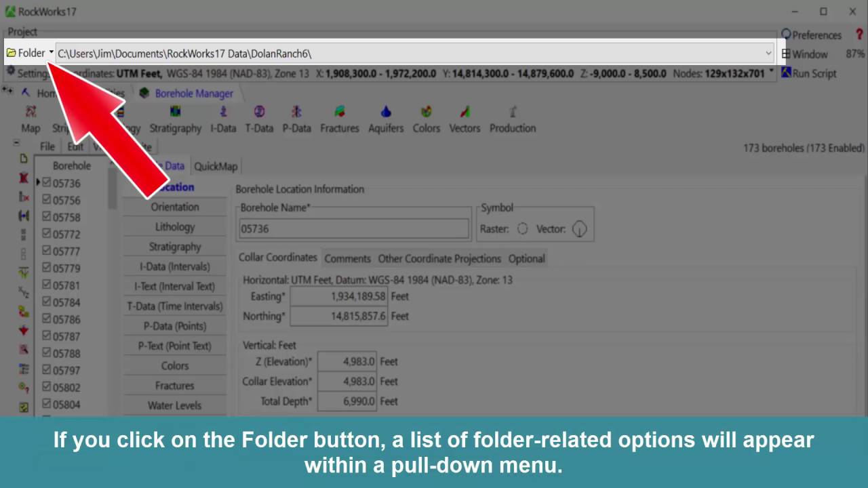Toggle checkbox for borehole 05756

click(47, 199)
